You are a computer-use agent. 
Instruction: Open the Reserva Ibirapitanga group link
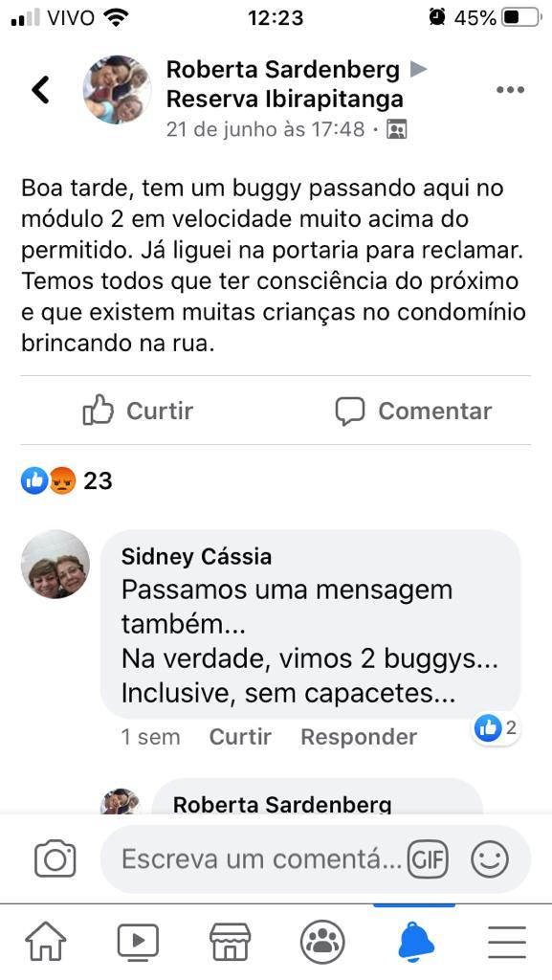285,99
